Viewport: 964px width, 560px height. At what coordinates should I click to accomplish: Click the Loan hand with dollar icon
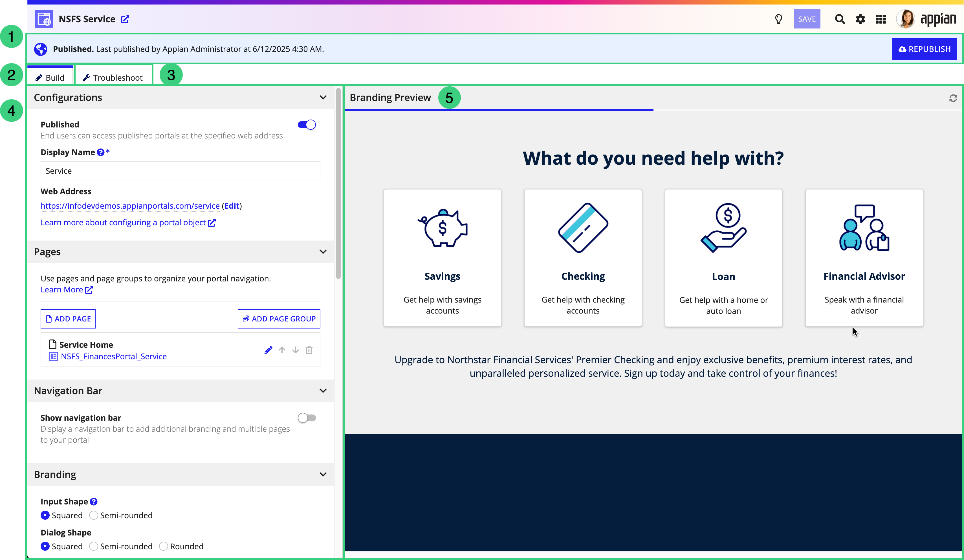723,228
